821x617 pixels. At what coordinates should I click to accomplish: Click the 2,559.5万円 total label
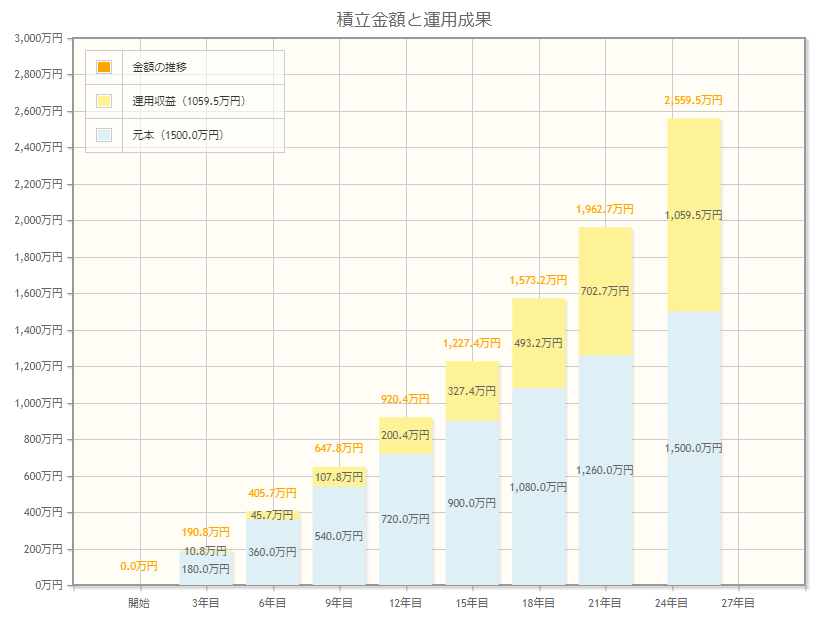pyautogui.click(x=694, y=101)
